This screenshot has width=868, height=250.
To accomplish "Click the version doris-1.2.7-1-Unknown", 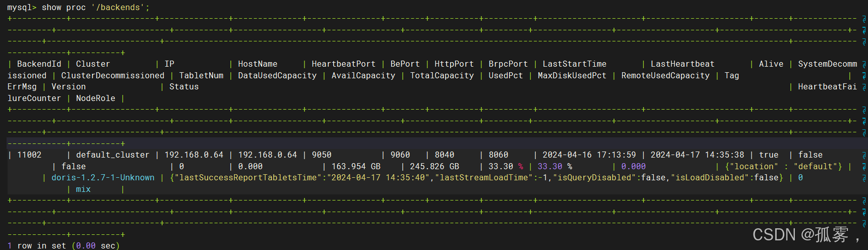I will 103,178.
